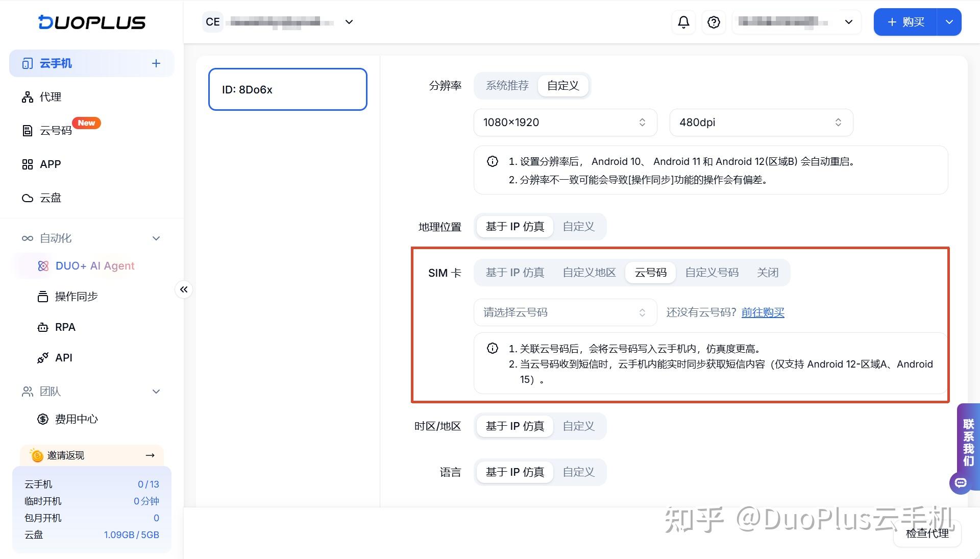The width and height of the screenshot is (980, 559).
Task: Select 关闭 option for SIM 卡
Action: pos(768,273)
